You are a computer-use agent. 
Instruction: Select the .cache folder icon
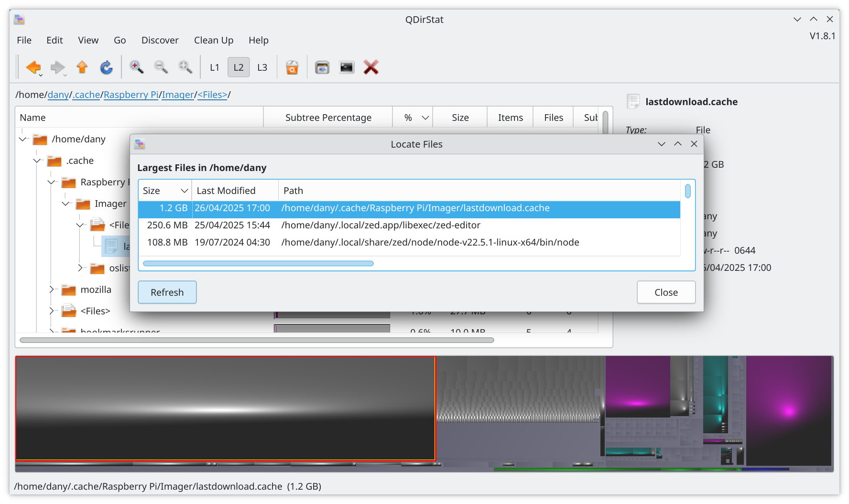[54, 161]
